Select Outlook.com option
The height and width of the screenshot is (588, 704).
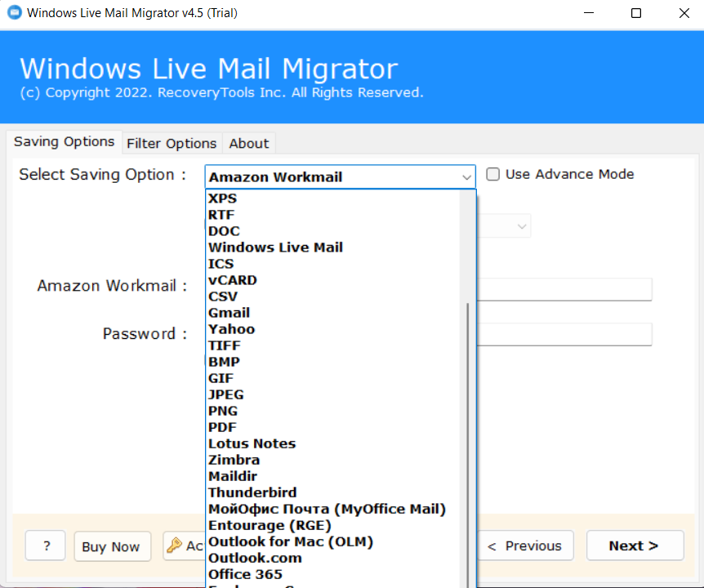click(x=332, y=558)
